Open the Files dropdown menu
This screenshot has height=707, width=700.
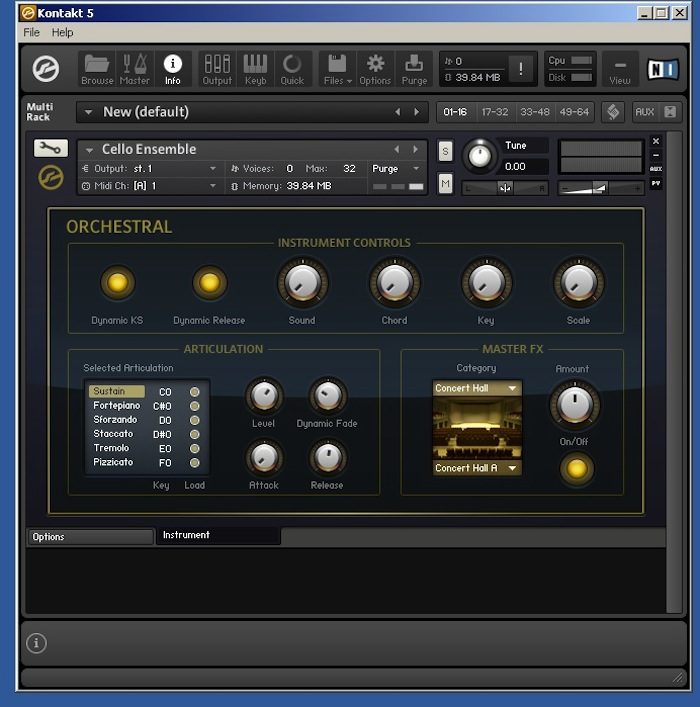[334, 68]
